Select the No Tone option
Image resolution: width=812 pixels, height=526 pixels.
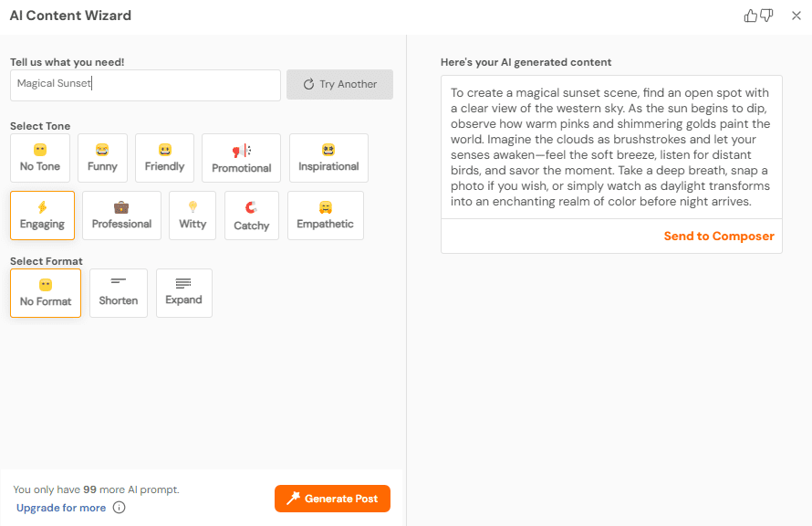tap(40, 158)
